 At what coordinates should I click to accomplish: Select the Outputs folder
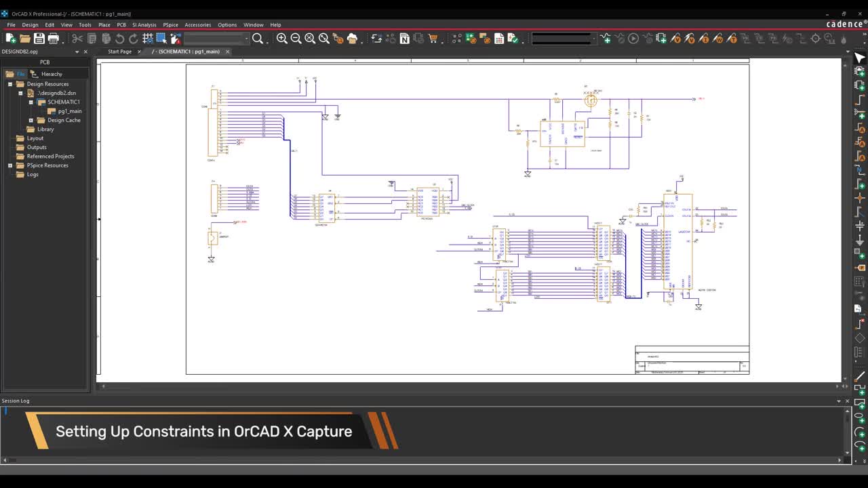click(x=37, y=147)
